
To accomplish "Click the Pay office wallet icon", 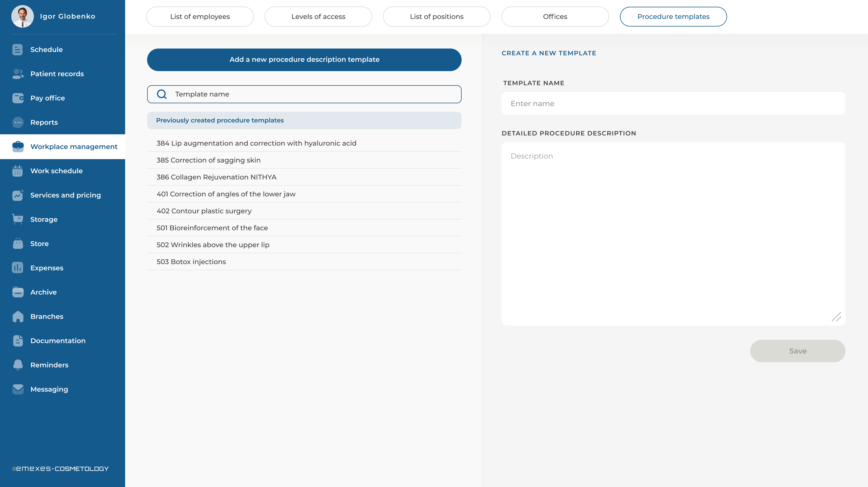I will point(17,98).
